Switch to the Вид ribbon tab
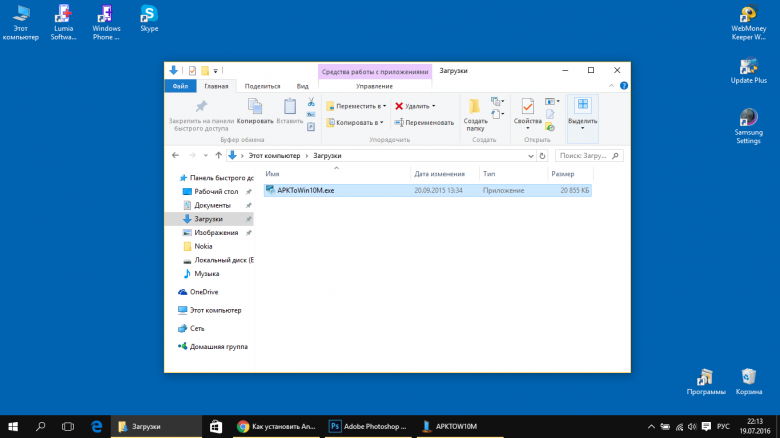The image size is (780, 438). (302, 86)
